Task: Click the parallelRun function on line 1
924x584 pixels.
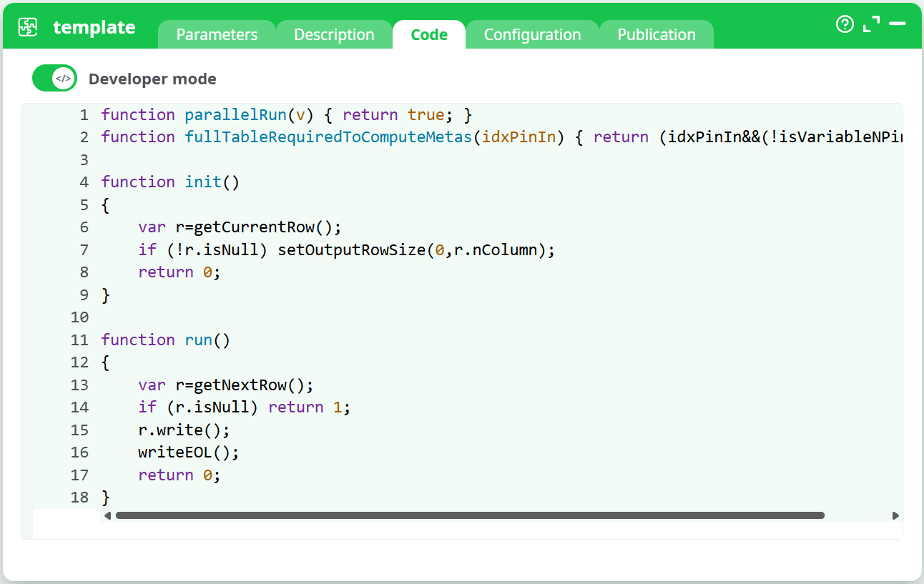Action: click(x=236, y=114)
